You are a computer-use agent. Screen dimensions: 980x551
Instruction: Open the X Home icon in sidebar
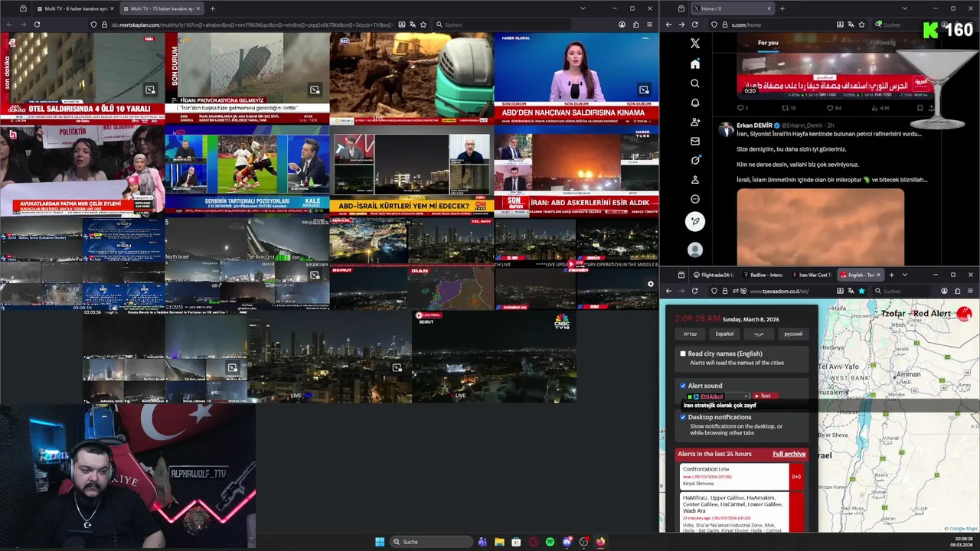(x=695, y=64)
